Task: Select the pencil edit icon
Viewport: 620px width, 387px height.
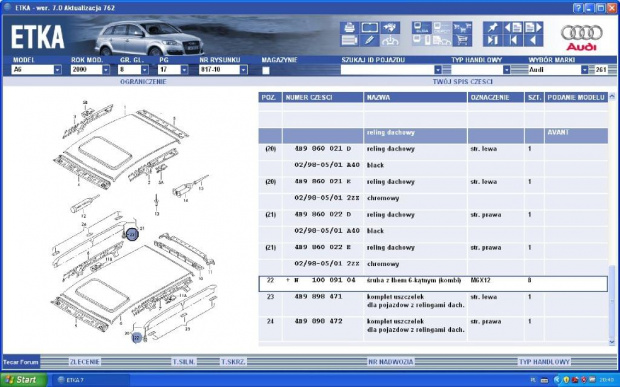Action: click(x=369, y=40)
